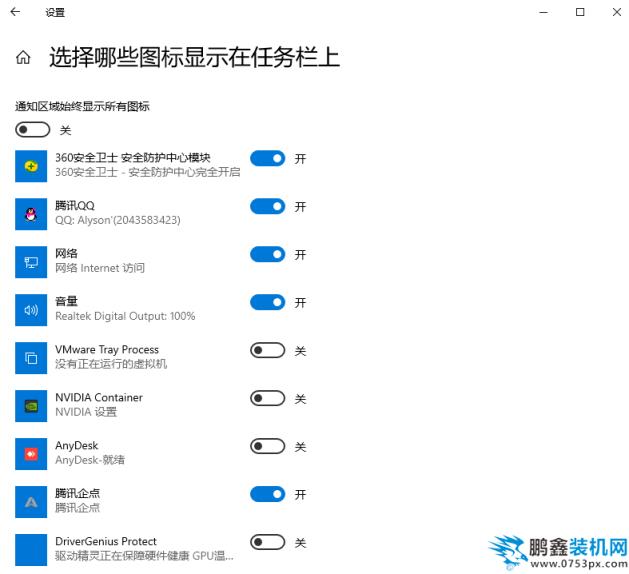Click the 360安全卫士 app icon

(31, 166)
